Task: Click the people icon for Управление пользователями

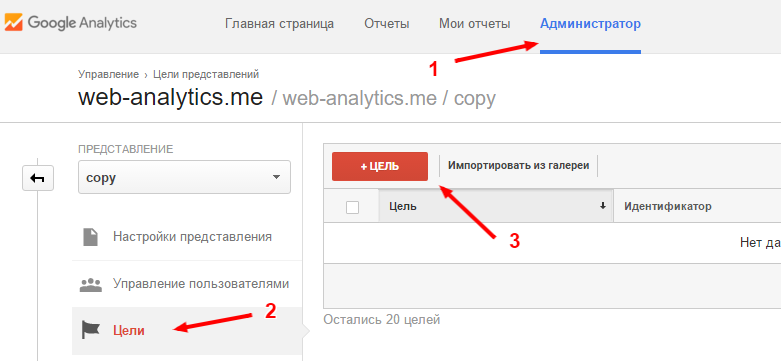Action: tap(91, 284)
